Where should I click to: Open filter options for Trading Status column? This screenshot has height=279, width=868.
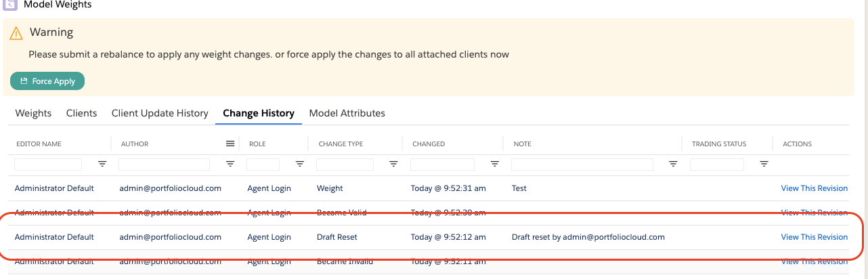pos(764,164)
